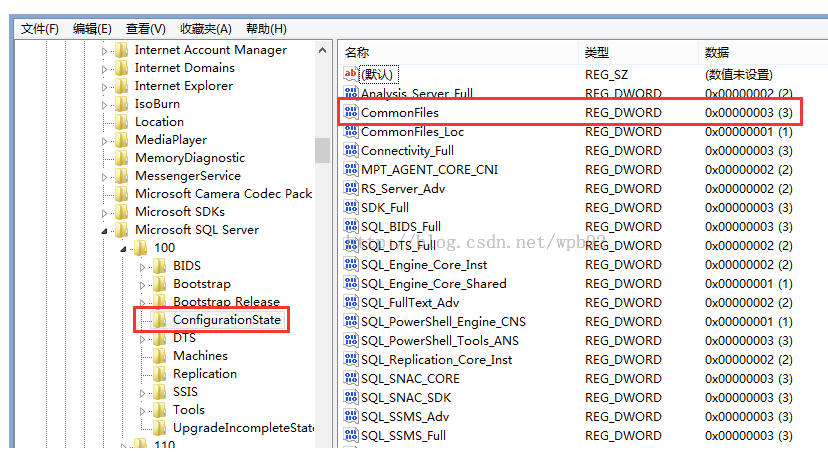Viewport: 828px width, 452px height.
Task: Click the (数值未设置) data cell
Action: tap(739, 74)
